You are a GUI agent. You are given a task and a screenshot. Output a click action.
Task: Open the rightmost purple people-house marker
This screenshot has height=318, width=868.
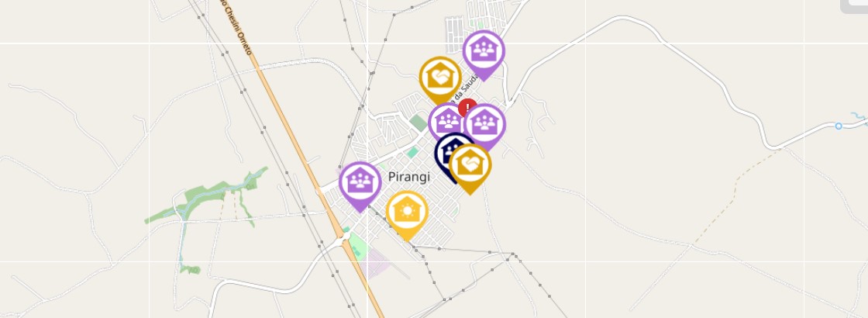[485, 126]
